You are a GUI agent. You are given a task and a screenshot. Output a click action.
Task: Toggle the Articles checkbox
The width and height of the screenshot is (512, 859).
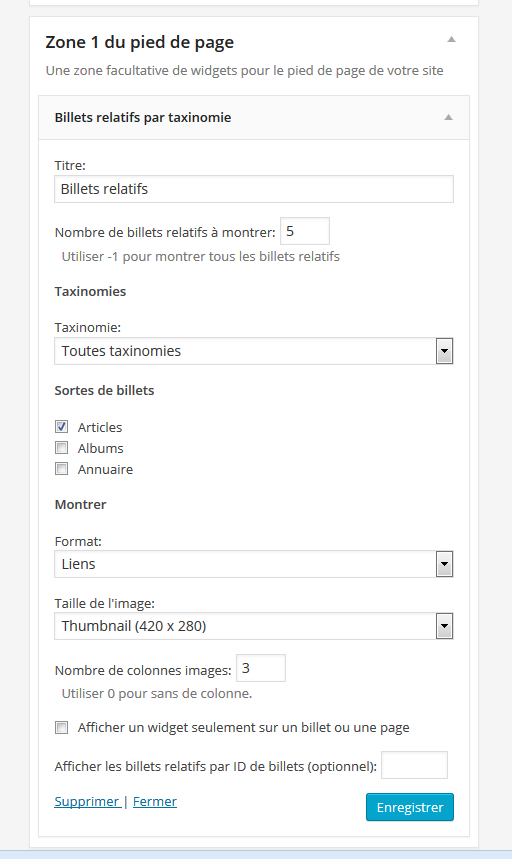tap(61, 426)
